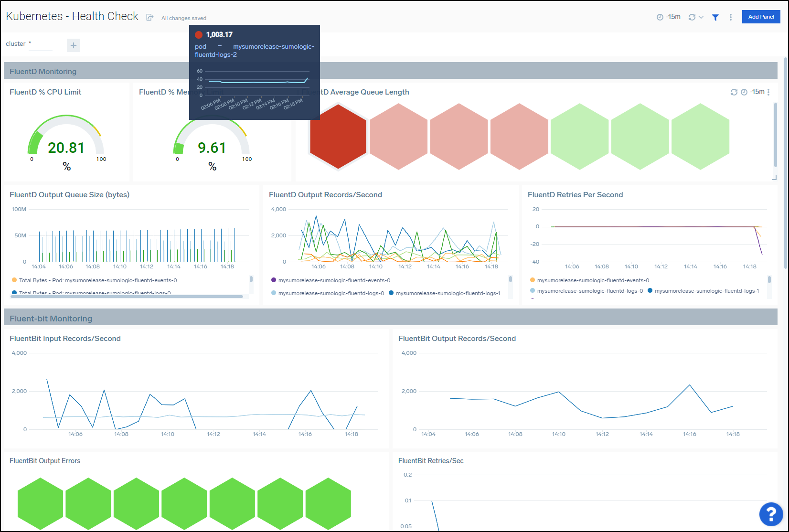Click the FluentD % CPU Limit gauge value 20.81

click(66, 148)
